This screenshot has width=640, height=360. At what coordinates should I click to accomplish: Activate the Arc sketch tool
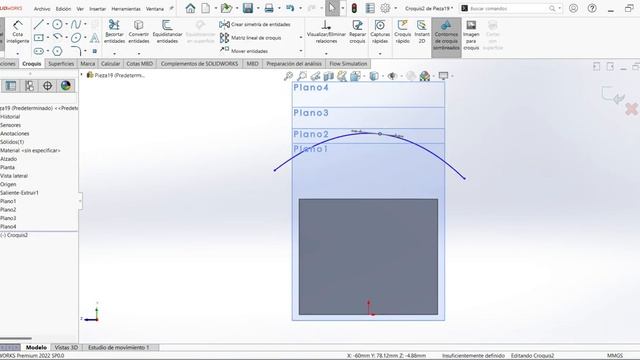[57, 38]
